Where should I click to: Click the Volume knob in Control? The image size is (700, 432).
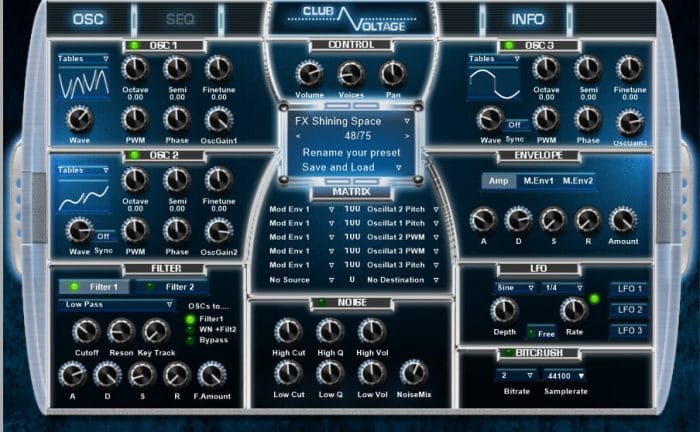click(x=309, y=74)
